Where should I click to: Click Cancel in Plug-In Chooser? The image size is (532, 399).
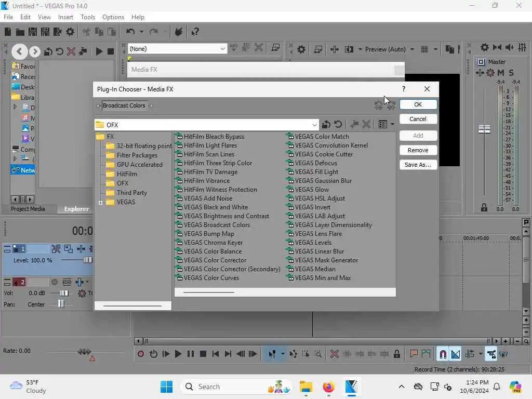pos(418,119)
